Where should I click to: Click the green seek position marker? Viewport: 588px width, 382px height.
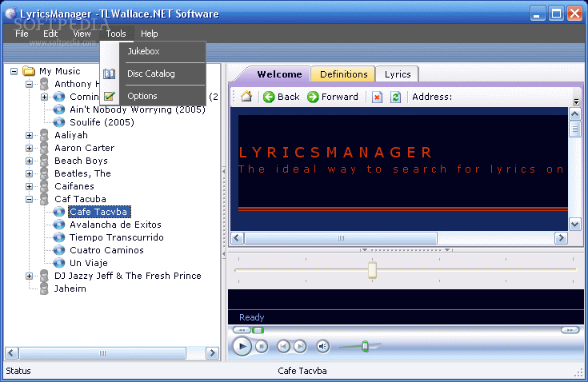[x=258, y=330]
